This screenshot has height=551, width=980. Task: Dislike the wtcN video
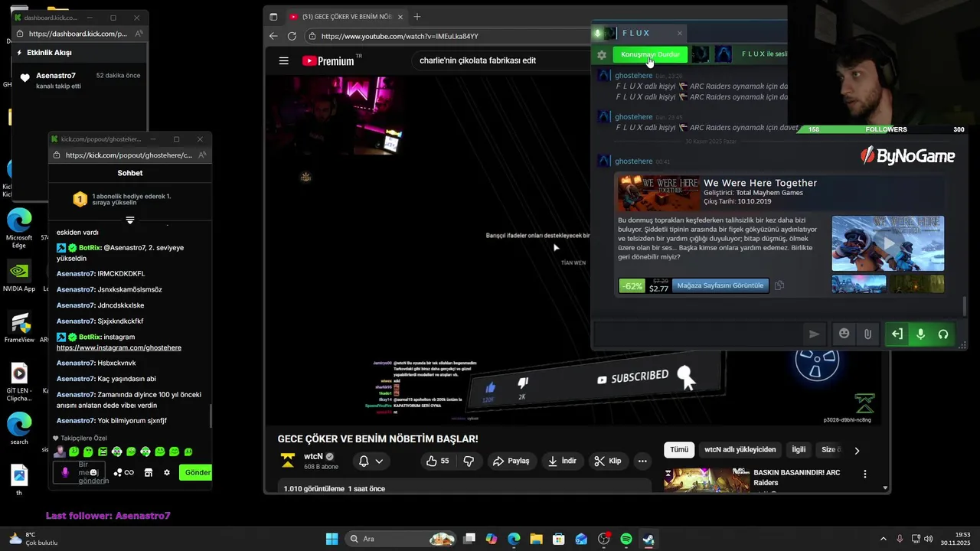[469, 461]
